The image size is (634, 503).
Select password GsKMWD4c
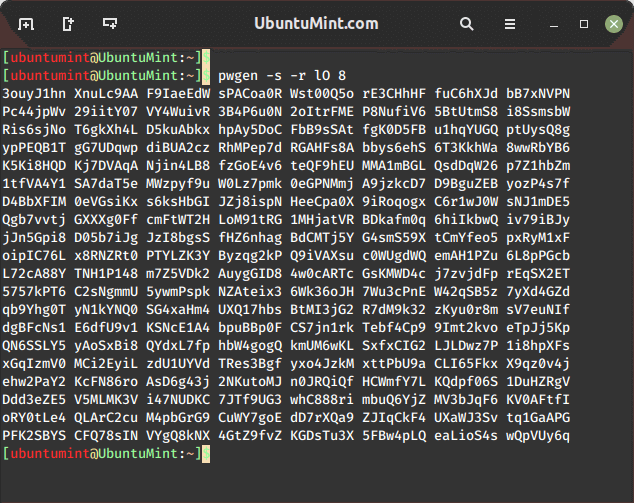click(394, 274)
